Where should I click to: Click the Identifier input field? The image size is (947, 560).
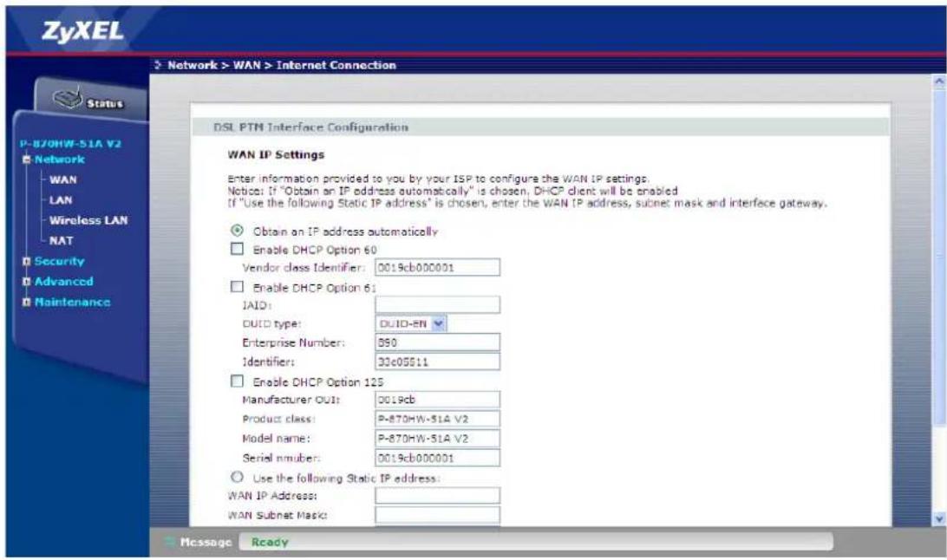click(x=437, y=361)
